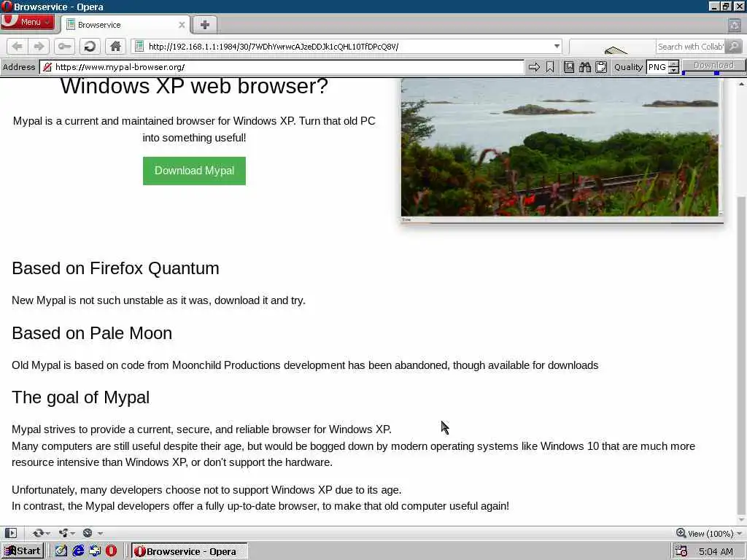
Task: Go to the home page icon
Action: point(115,46)
